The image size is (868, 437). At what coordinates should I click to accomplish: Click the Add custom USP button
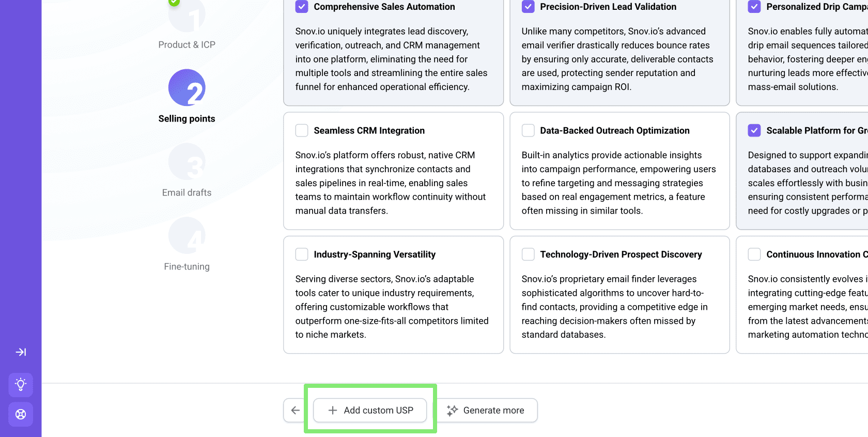370,410
